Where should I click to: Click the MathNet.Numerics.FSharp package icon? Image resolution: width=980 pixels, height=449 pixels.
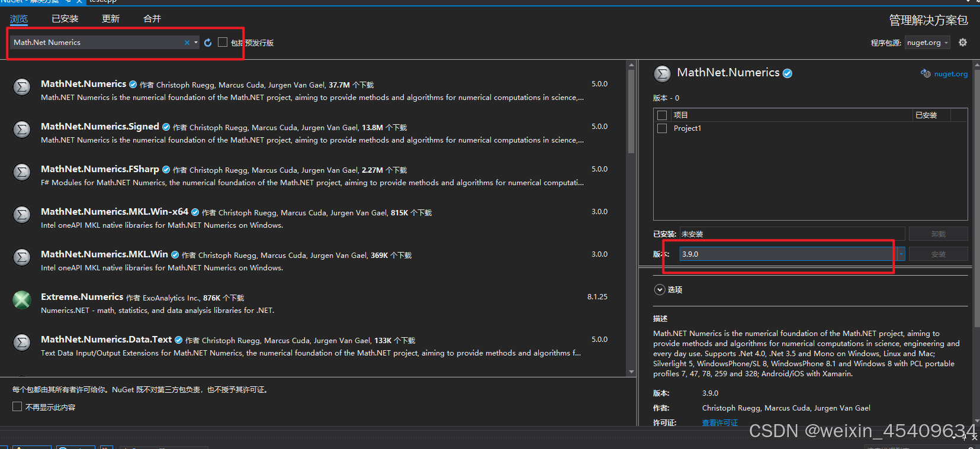point(22,172)
